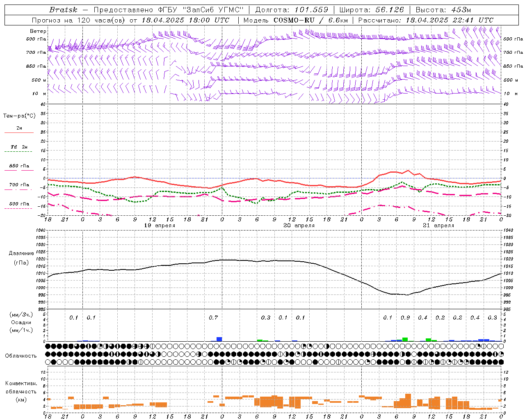
Task: Click the Облачность cloud cover label
Action: [x=21, y=356]
